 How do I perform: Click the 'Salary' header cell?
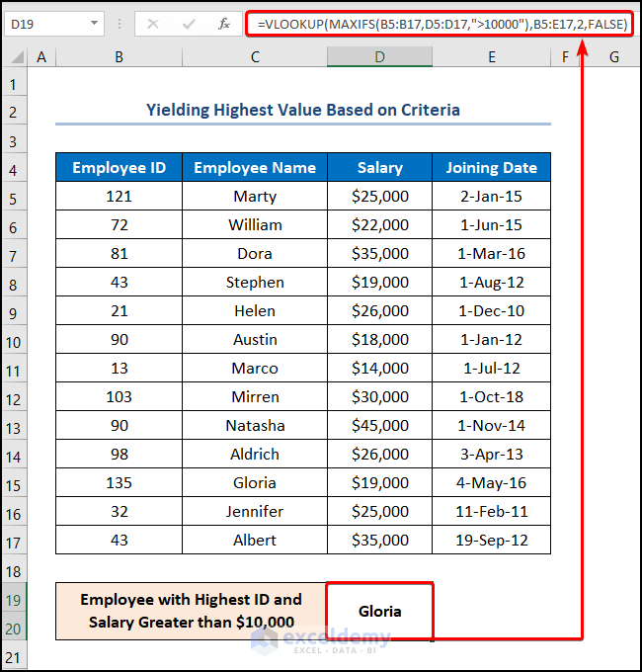[x=380, y=168]
